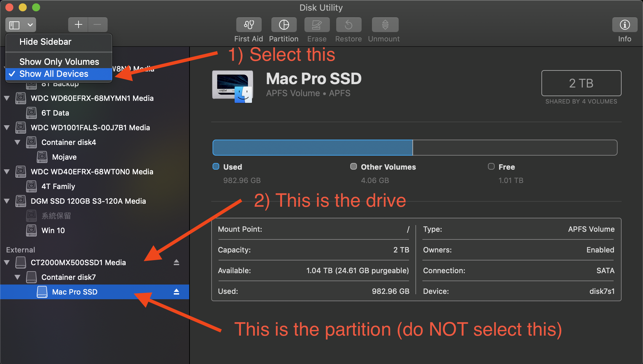Click the add volume plus button
The image size is (643, 364).
click(78, 25)
